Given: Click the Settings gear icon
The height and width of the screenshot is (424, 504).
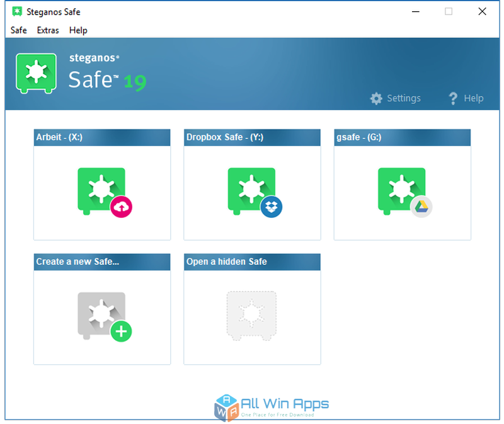Looking at the screenshot, I should [376, 98].
